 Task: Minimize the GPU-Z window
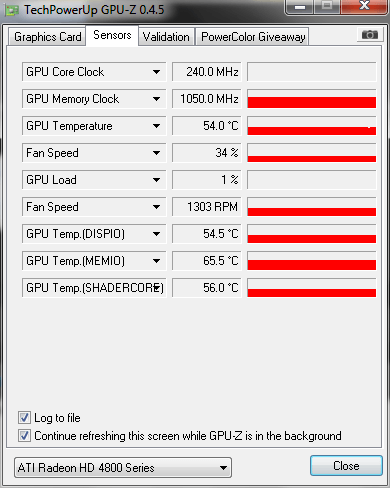click(x=300, y=6)
